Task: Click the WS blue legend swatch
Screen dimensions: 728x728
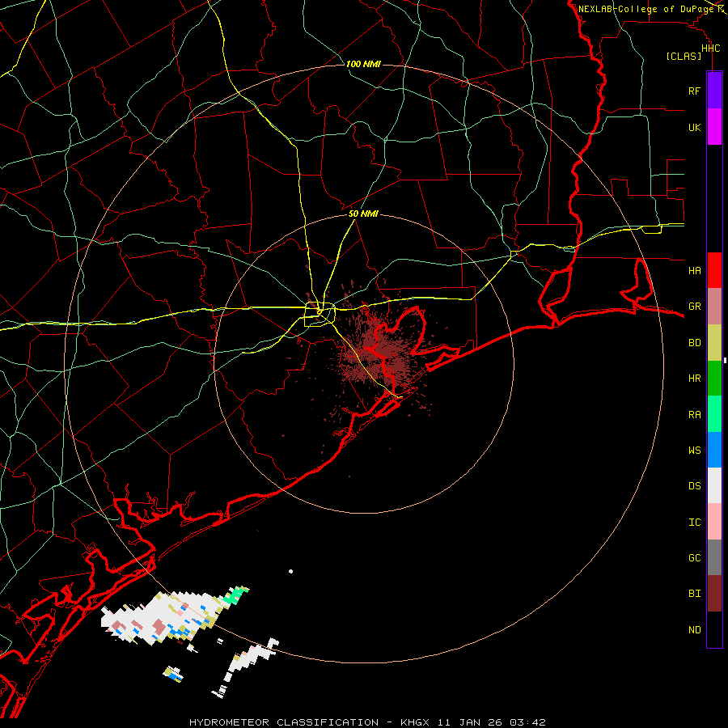Action: tap(714, 450)
